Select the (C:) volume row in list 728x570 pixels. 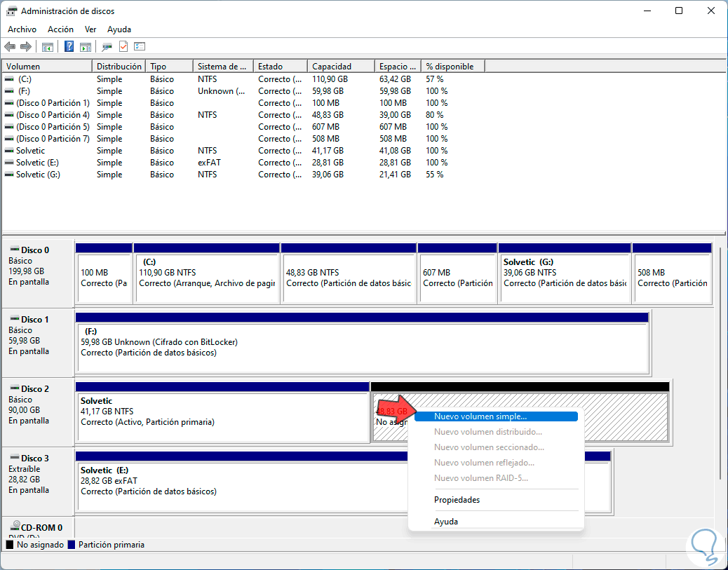pos(25,79)
